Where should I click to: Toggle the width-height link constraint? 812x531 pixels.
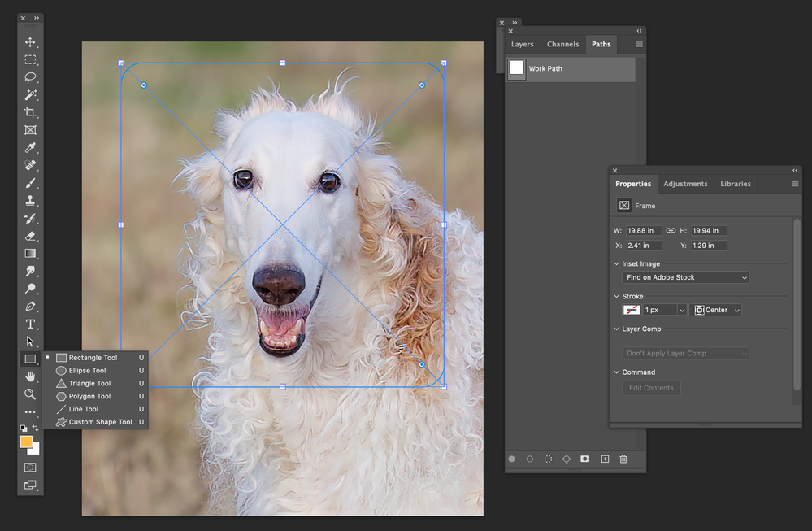coord(671,230)
